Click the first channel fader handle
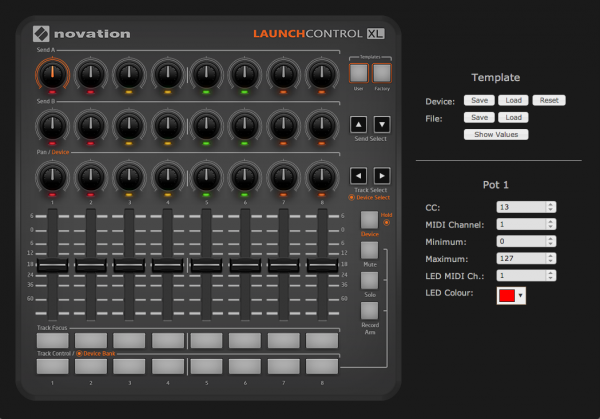The height and width of the screenshot is (419, 600). 51,266
